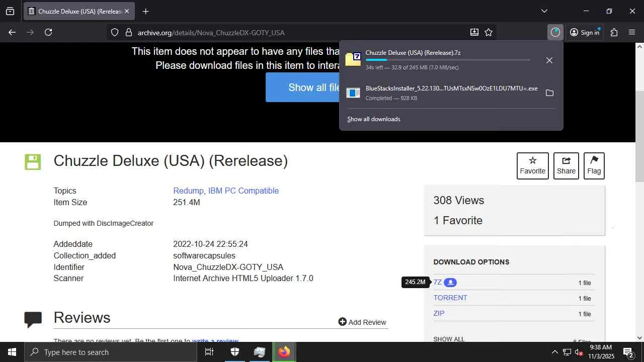
Task: Click the Addeddate value 2022-10-24 22:55:24
Action: click(210, 244)
